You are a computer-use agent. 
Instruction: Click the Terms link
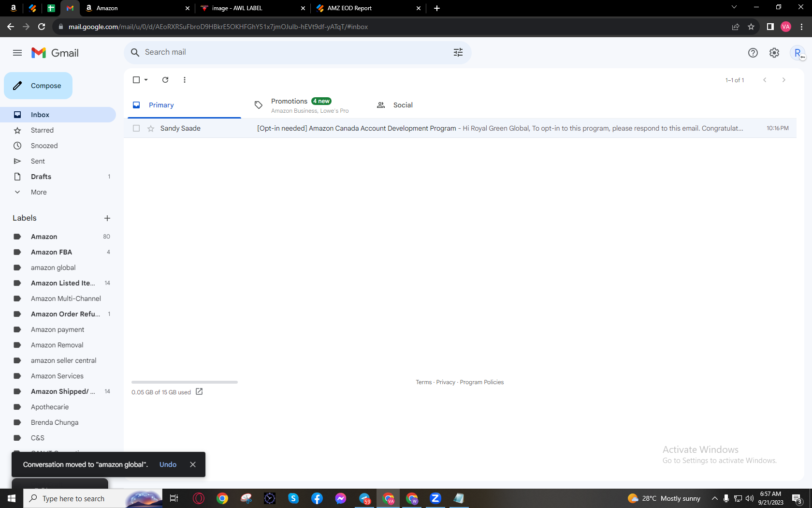pos(424,382)
